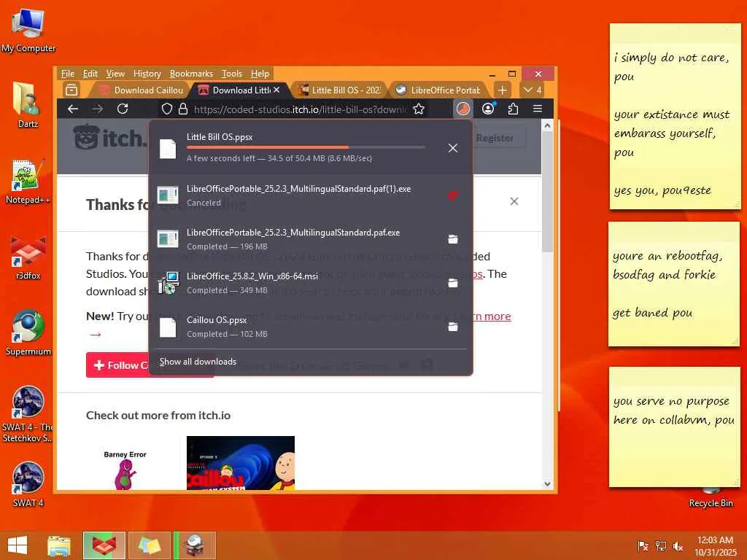Click r3dfox taskbar button
This screenshot has width=747, height=560.
(104, 545)
